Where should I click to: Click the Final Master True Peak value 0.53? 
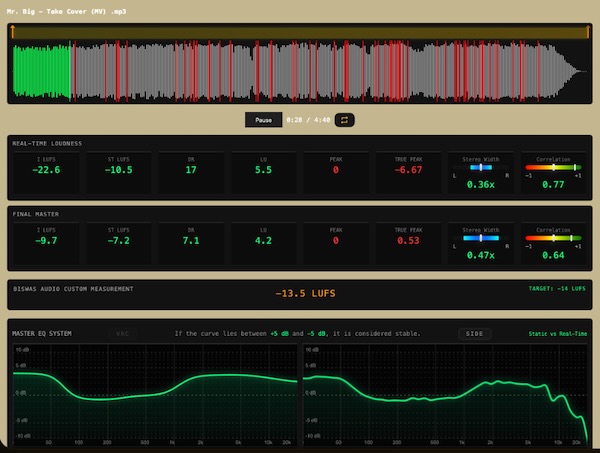(x=408, y=241)
